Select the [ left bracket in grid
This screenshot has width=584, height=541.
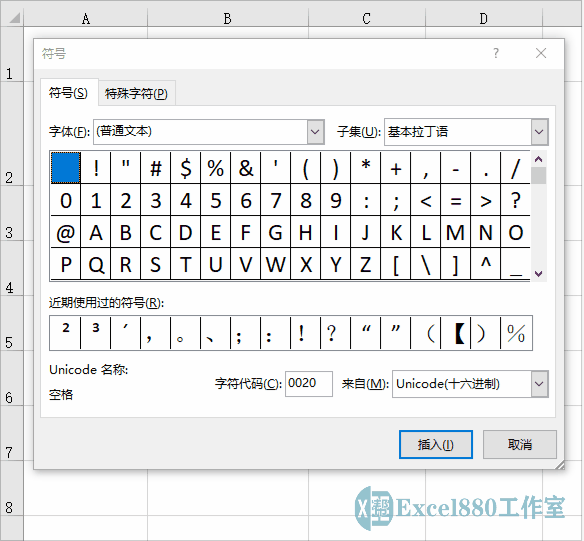pos(396,264)
